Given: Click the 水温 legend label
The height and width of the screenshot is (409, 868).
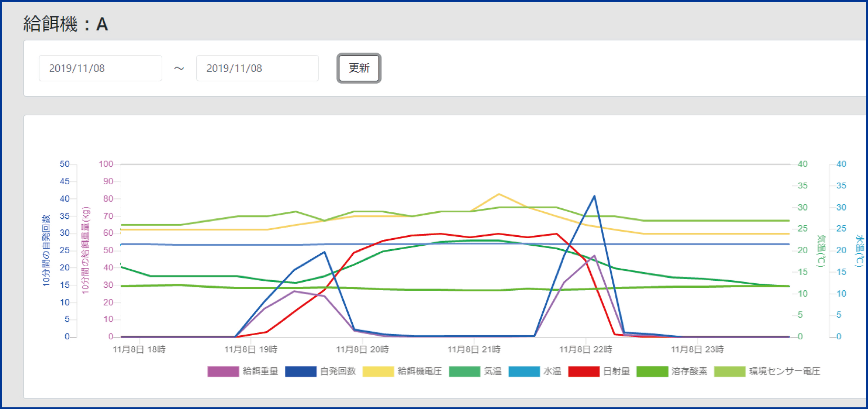Looking at the screenshot, I should pyautogui.click(x=552, y=371).
